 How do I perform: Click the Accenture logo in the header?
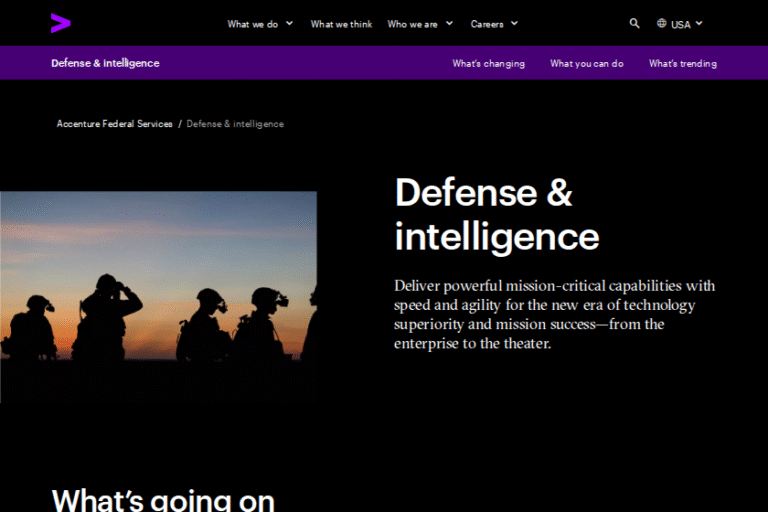61,23
